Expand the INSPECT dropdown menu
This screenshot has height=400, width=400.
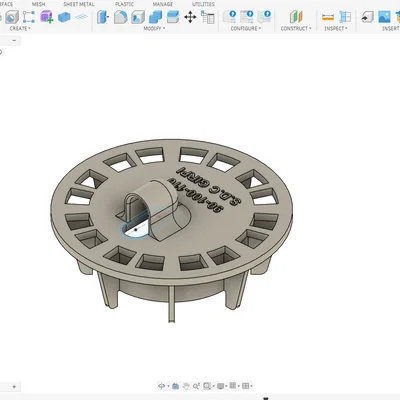336,29
